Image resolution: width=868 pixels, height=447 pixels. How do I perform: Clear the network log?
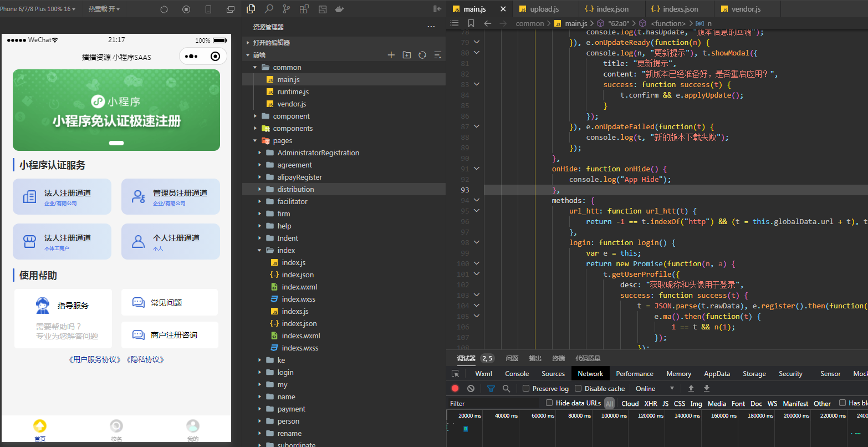click(471, 388)
